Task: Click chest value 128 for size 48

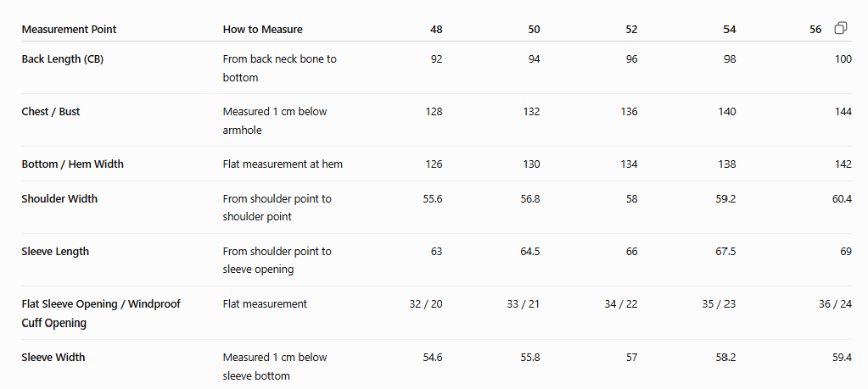Action: coord(434,112)
